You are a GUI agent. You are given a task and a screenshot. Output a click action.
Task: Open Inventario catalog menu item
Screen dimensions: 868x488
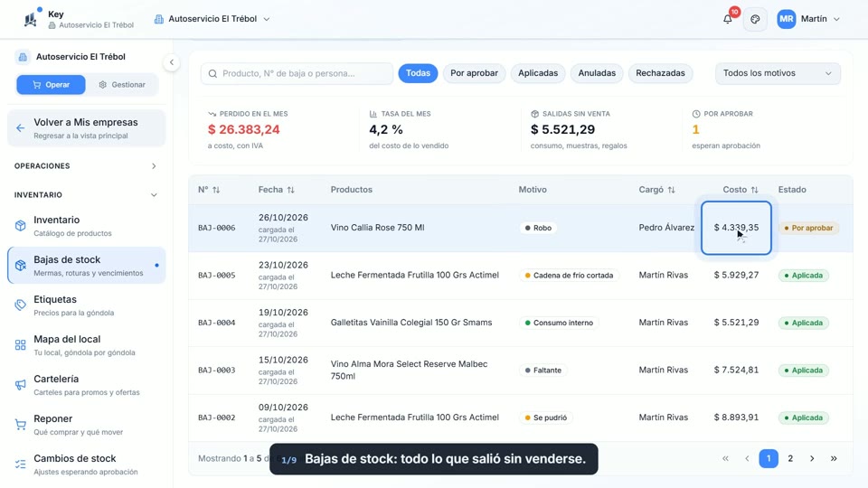pos(87,226)
